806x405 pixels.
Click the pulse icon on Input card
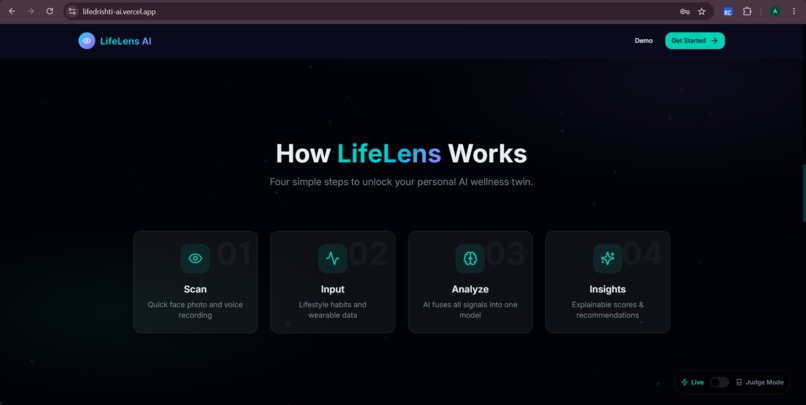click(x=333, y=259)
